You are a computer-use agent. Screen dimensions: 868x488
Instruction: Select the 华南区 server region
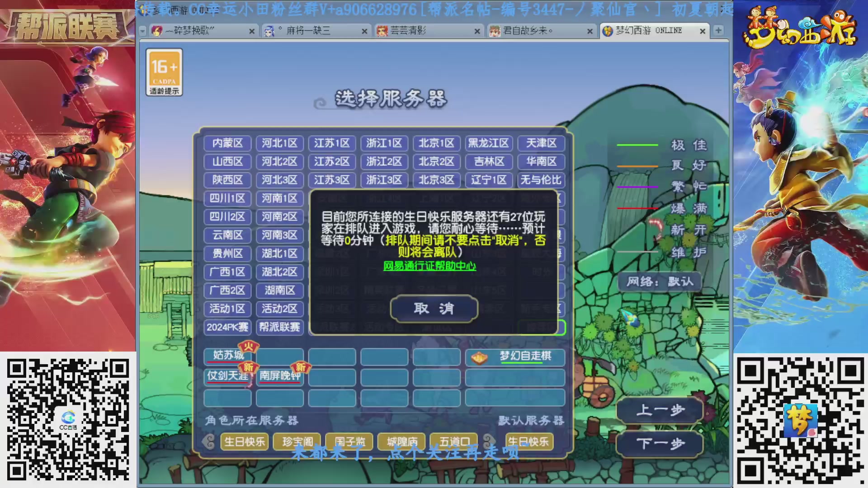click(541, 162)
